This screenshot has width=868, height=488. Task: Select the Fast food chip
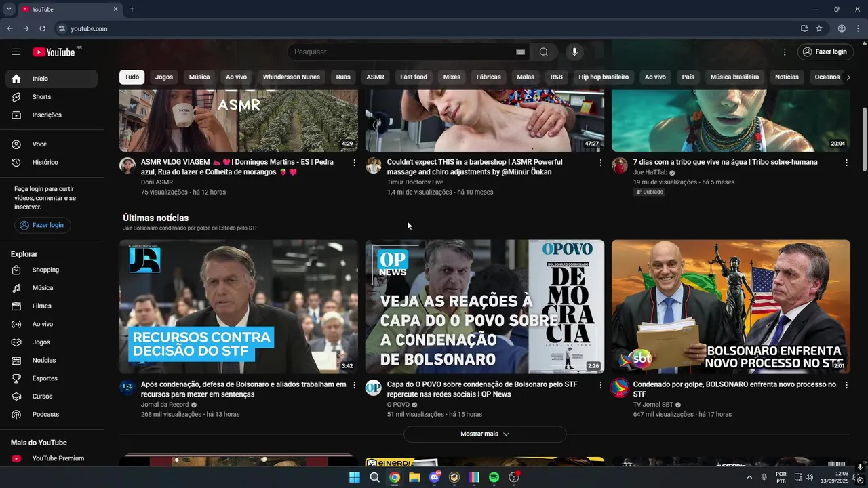414,77
